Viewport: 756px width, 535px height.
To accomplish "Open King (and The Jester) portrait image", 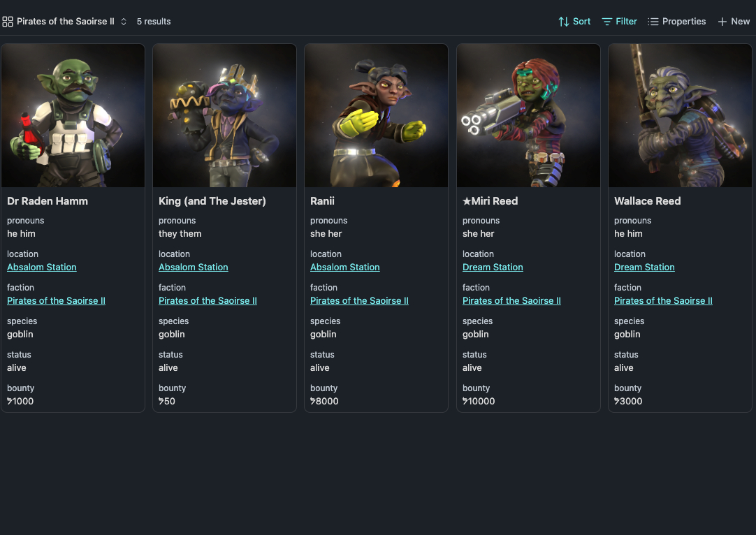I will point(224,116).
